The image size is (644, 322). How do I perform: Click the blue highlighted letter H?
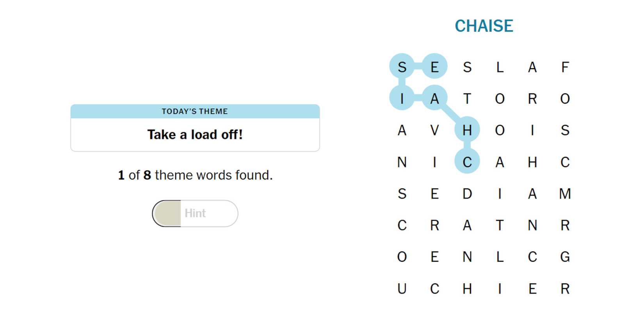pos(467,130)
